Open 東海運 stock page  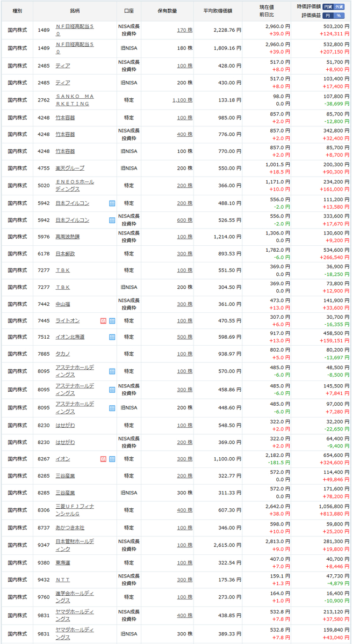63,563
